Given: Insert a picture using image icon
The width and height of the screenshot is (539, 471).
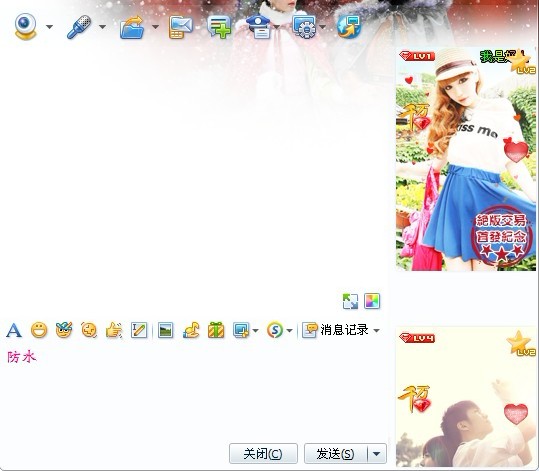Looking at the screenshot, I should (165, 330).
